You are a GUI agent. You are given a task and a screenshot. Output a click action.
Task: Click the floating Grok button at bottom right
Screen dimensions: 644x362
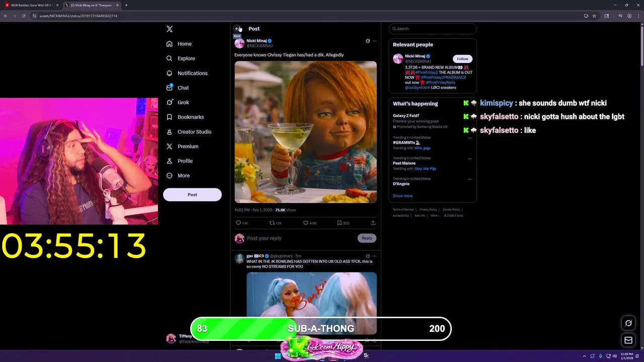click(628, 323)
